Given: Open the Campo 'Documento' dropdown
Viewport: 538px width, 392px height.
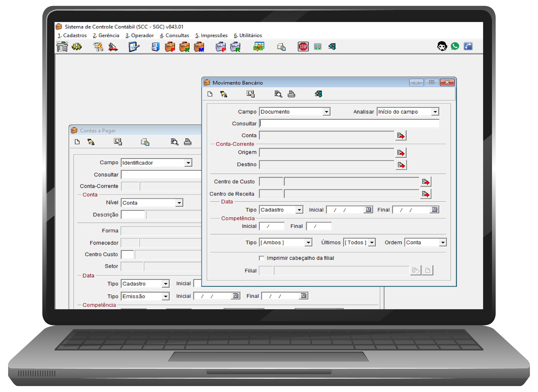Looking at the screenshot, I should coord(326,112).
